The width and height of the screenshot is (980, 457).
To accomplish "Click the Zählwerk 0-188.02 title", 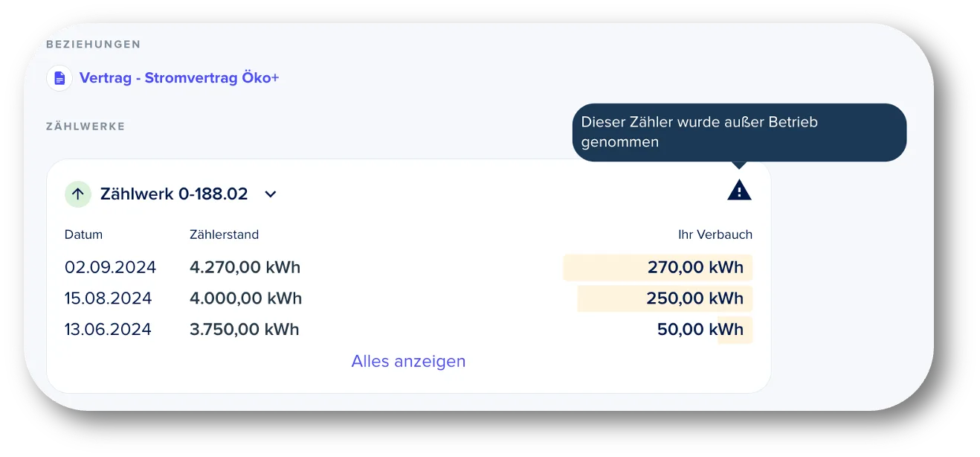I will tap(174, 194).
